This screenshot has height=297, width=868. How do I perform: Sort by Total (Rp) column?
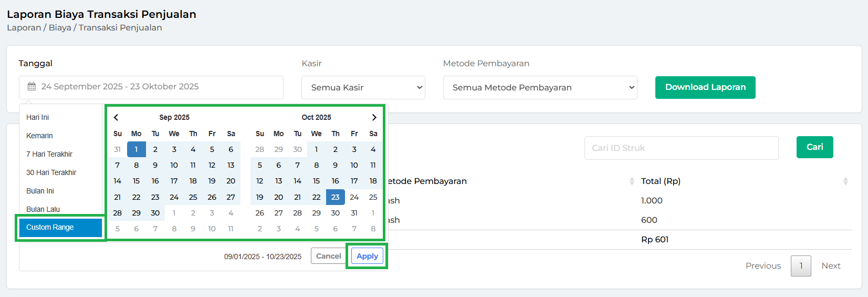pos(845,181)
